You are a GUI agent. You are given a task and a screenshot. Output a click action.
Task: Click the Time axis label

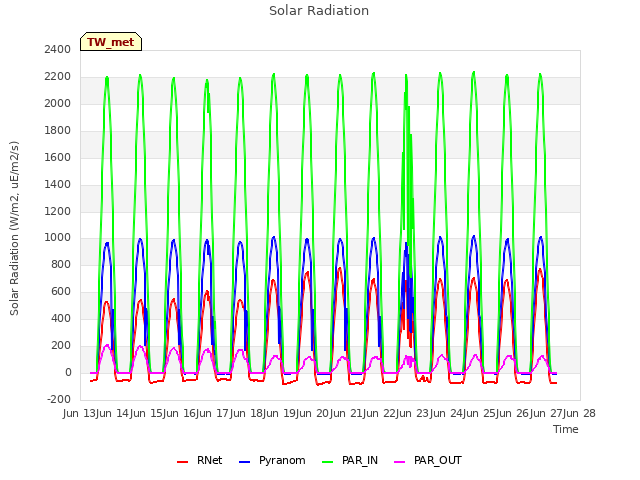[x=566, y=429]
